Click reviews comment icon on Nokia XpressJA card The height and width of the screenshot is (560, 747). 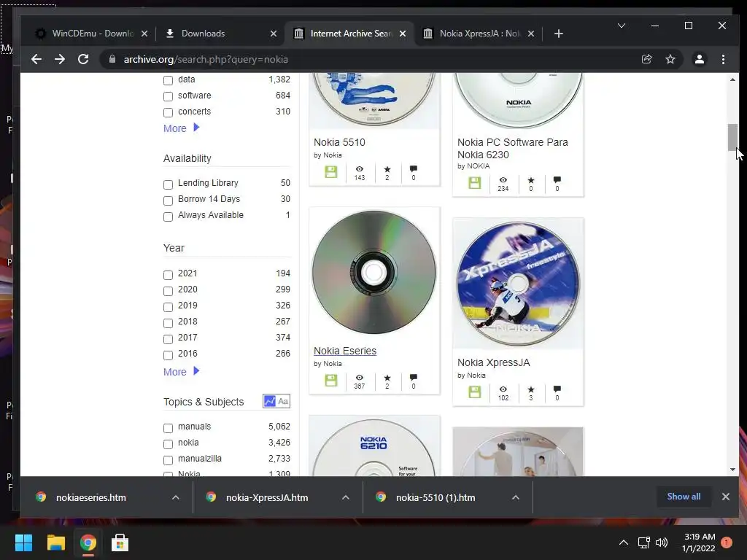coord(557,389)
